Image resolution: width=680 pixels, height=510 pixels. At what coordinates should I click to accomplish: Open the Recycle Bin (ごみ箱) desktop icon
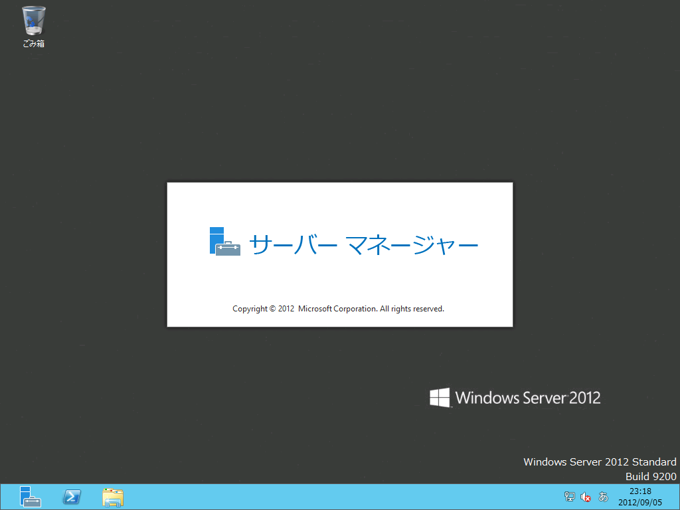point(33,26)
